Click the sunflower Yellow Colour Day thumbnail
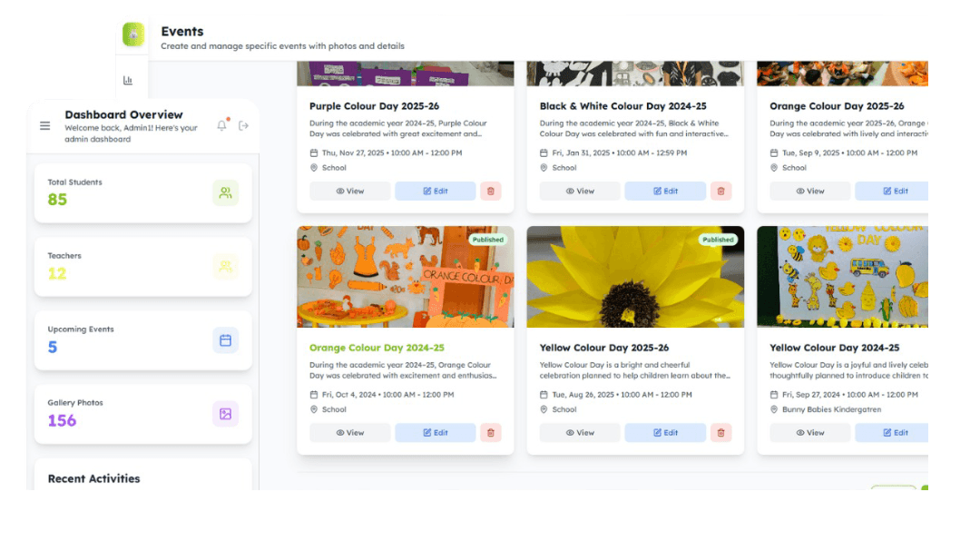 [635, 277]
